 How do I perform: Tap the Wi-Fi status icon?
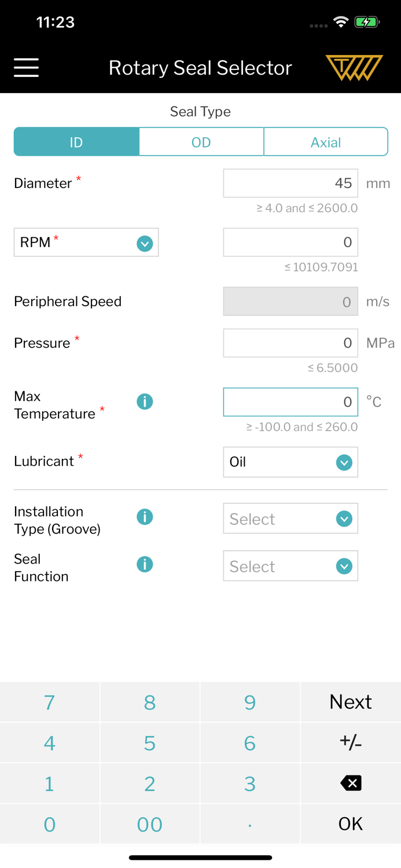point(341,23)
